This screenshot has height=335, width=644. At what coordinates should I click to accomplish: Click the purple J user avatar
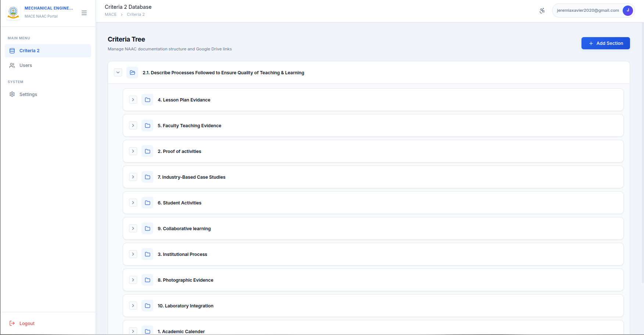click(627, 11)
